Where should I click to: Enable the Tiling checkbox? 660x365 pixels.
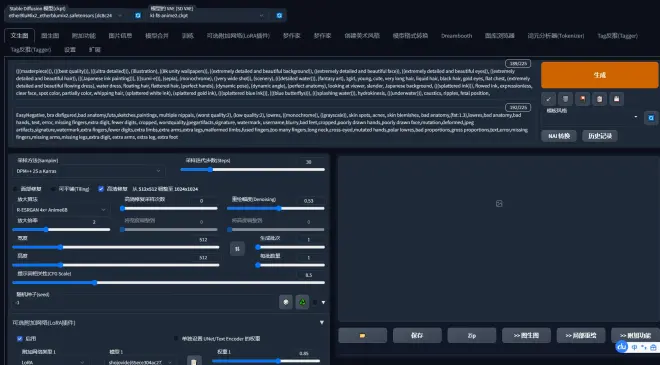[x=53, y=189]
